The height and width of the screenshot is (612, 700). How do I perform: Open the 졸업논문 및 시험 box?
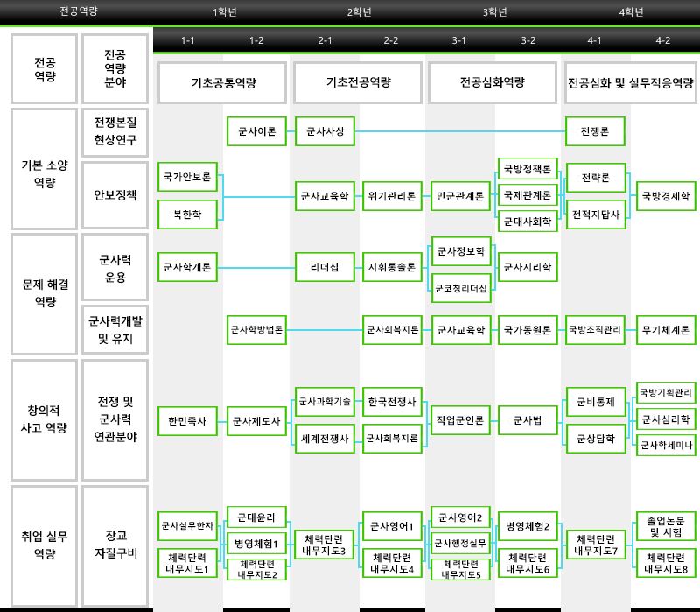pos(665,526)
